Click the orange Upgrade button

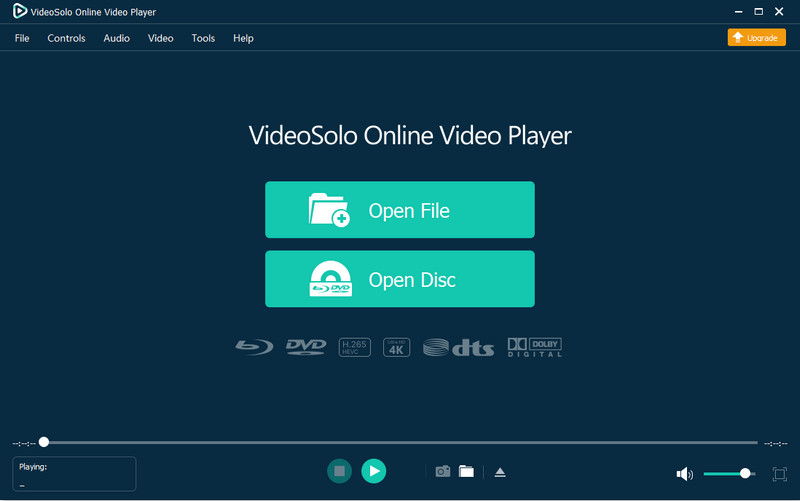click(757, 37)
